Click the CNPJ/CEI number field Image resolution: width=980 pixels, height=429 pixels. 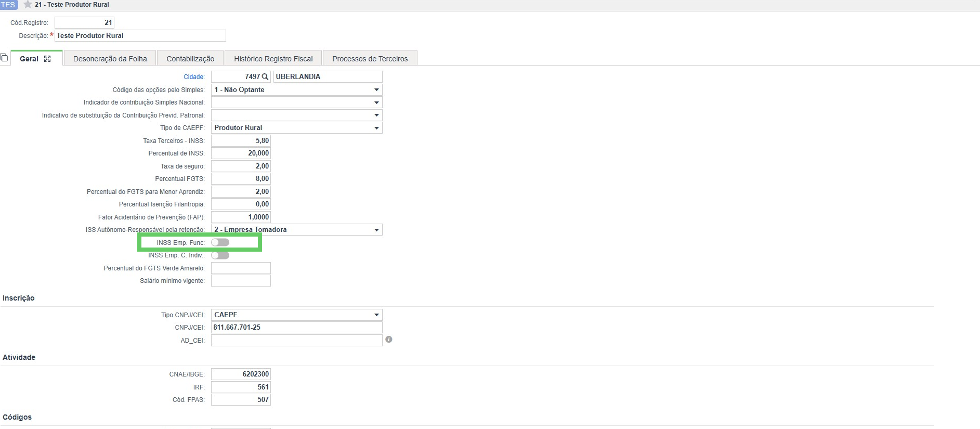[297, 328]
